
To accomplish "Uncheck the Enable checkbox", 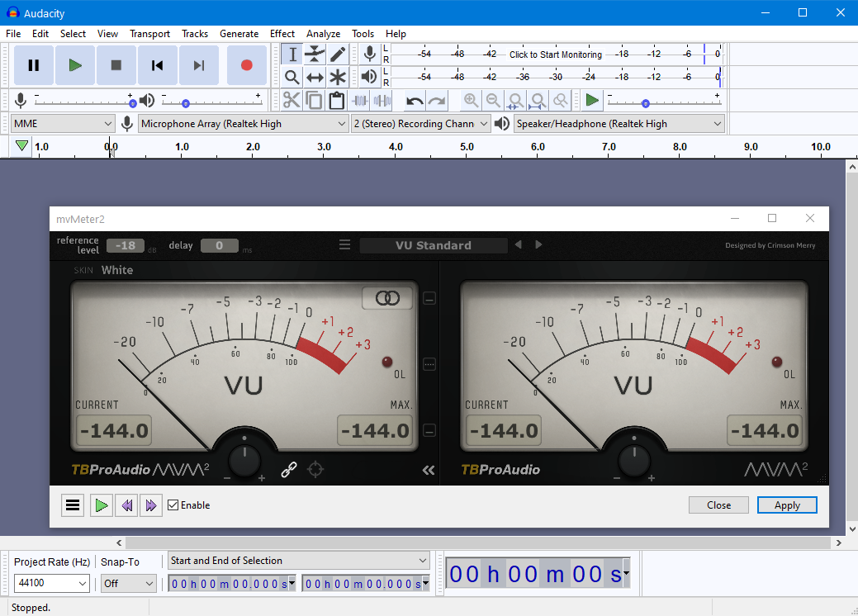I will coord(173,505).
